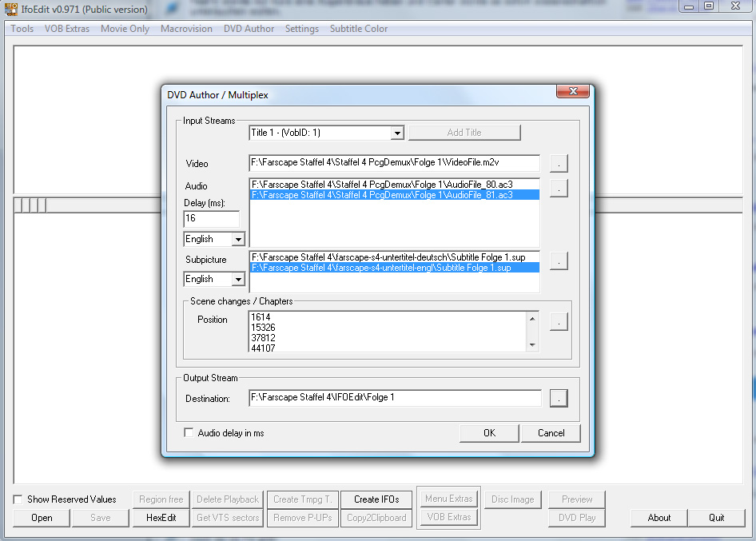Open the Title 1 (VobID: 1) dropdown

point(397,133)
